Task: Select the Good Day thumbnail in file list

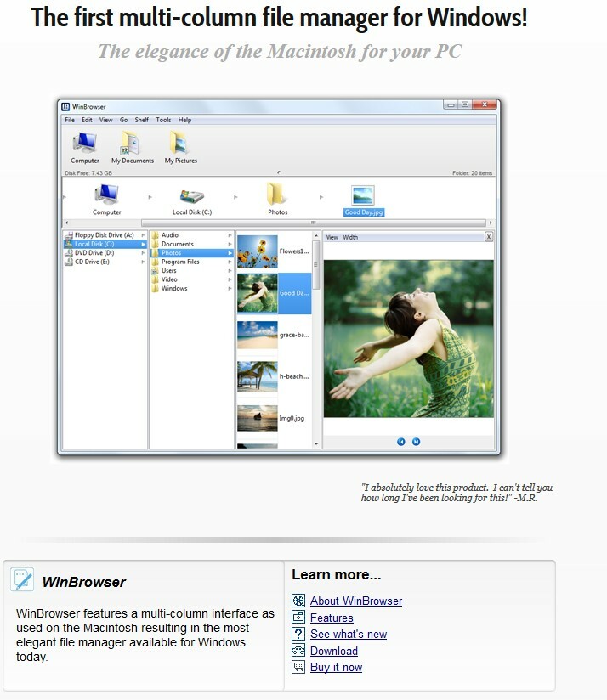Action: 258,293
